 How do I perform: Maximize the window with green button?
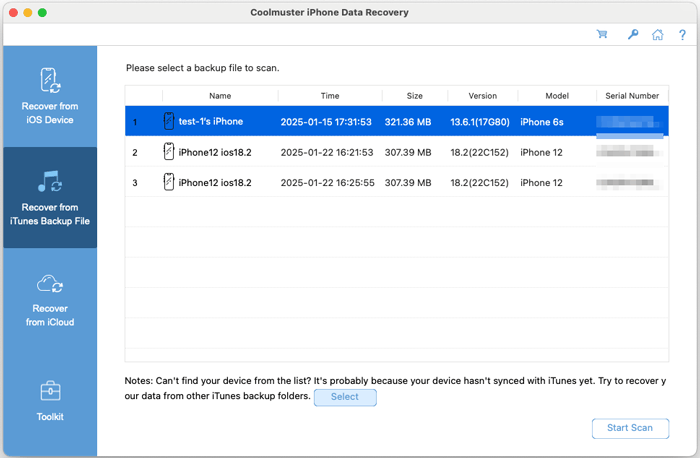[x=42, y=12]
